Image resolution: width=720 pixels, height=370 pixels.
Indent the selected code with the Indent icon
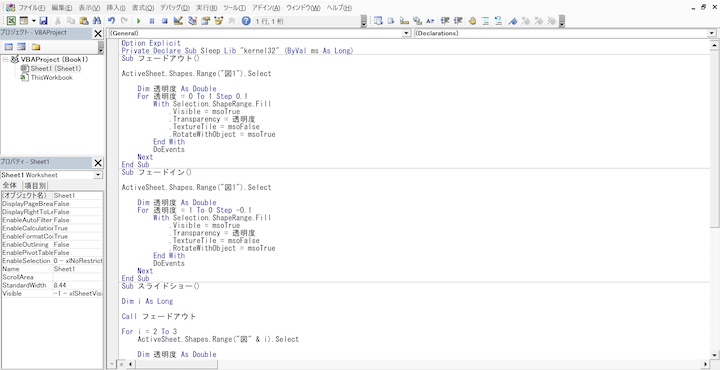[x=444, y=21]
